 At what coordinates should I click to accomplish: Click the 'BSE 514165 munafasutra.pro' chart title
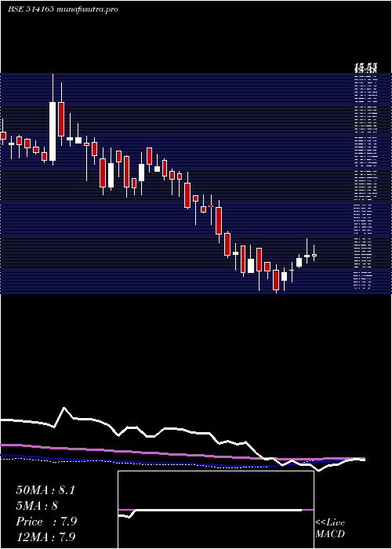point(63,9)
